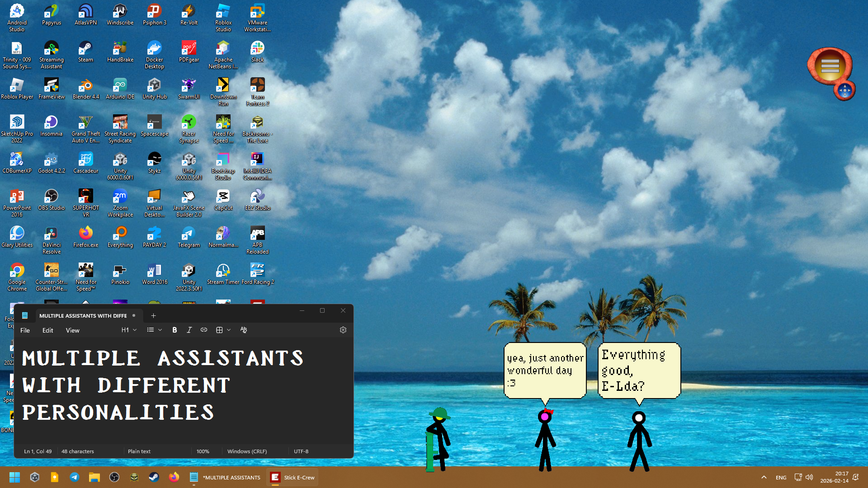The height and width of the screenshot is (488, 868).
Task: Open the View menu
Action: [72, 330]
